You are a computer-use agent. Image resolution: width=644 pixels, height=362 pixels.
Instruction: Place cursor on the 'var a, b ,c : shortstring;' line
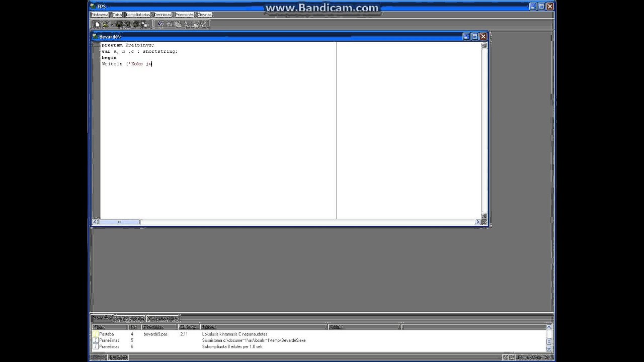pyautogui.click(x=139, y=51)
